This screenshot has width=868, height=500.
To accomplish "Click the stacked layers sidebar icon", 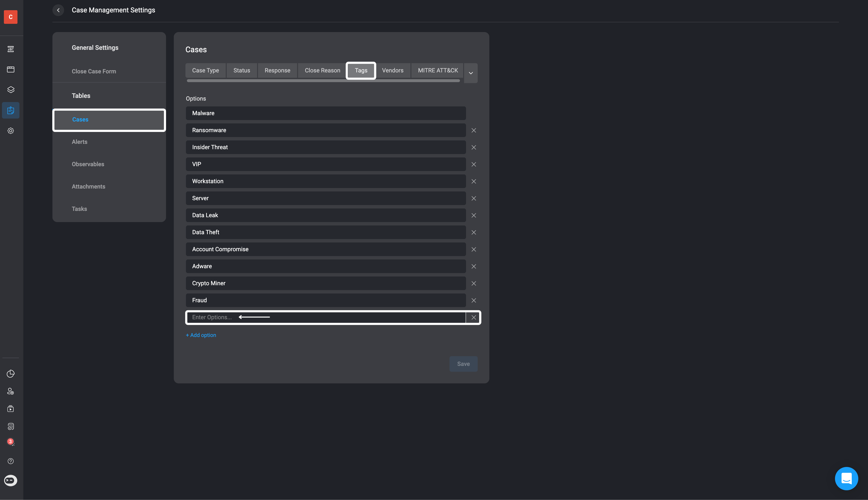I will click(x=11, y=90).
